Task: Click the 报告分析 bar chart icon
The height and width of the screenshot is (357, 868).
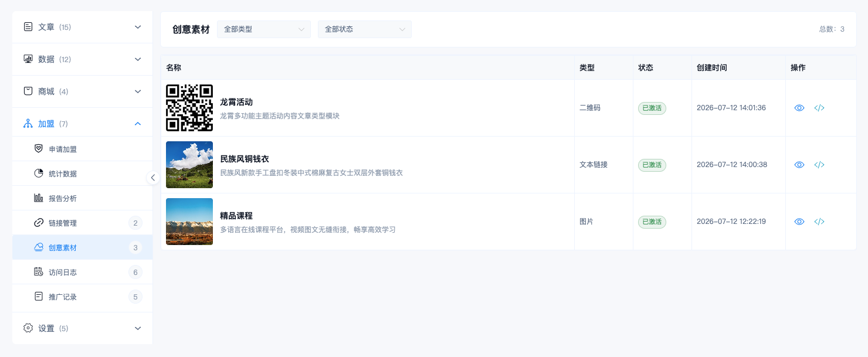Action: coord(39,198)
